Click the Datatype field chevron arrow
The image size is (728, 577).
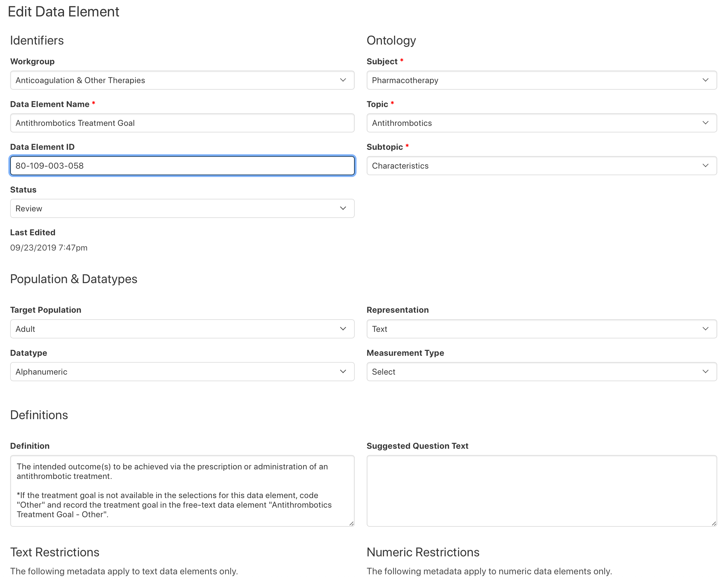click(343, 372)
